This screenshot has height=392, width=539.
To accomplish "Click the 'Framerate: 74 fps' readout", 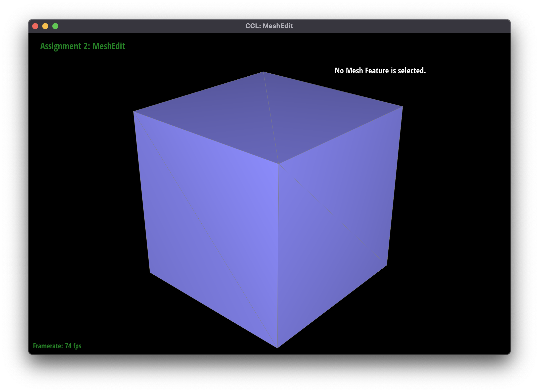I will 57,346.
